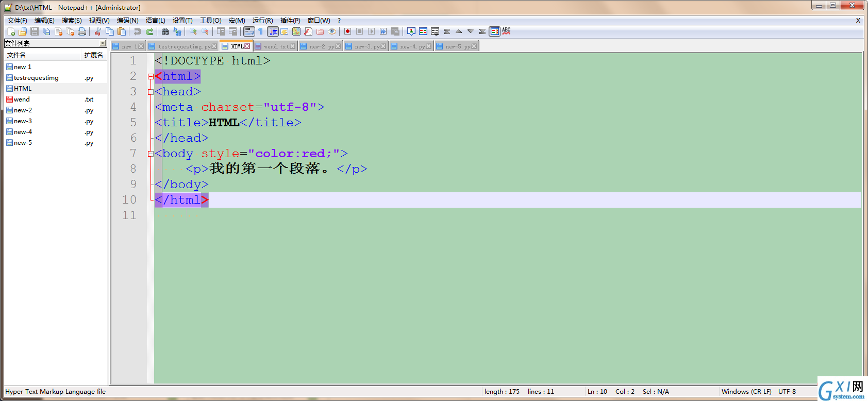This screenshot has height=401, width=868.
Task: Click the Save All icon
Action: coord(46,31)
